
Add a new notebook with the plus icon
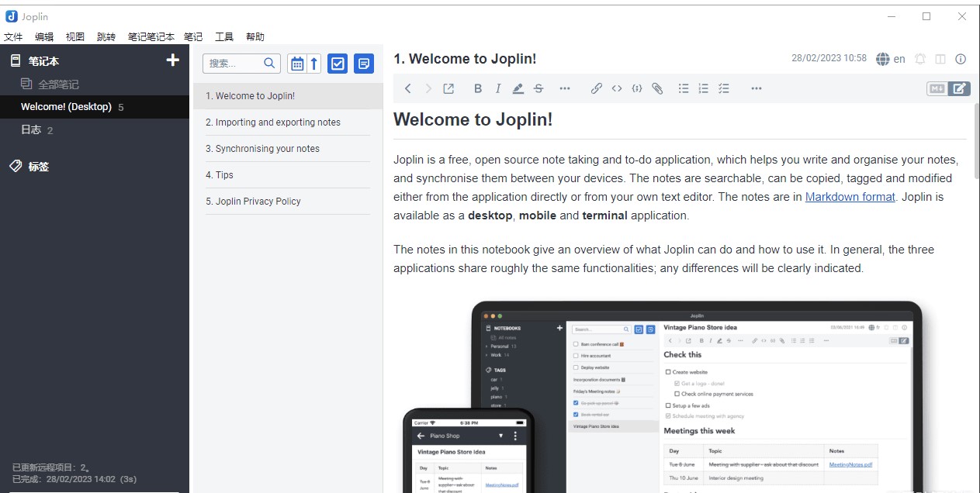(173, 60)
